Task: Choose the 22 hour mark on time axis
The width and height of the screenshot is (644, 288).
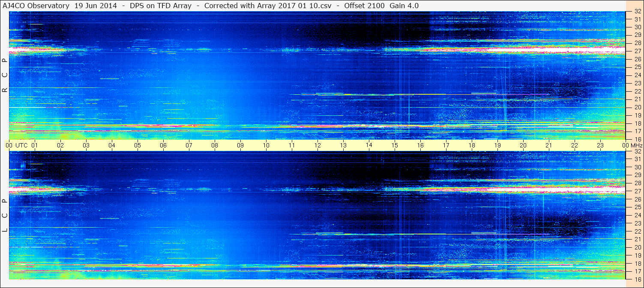Action: tap(575, 145)
